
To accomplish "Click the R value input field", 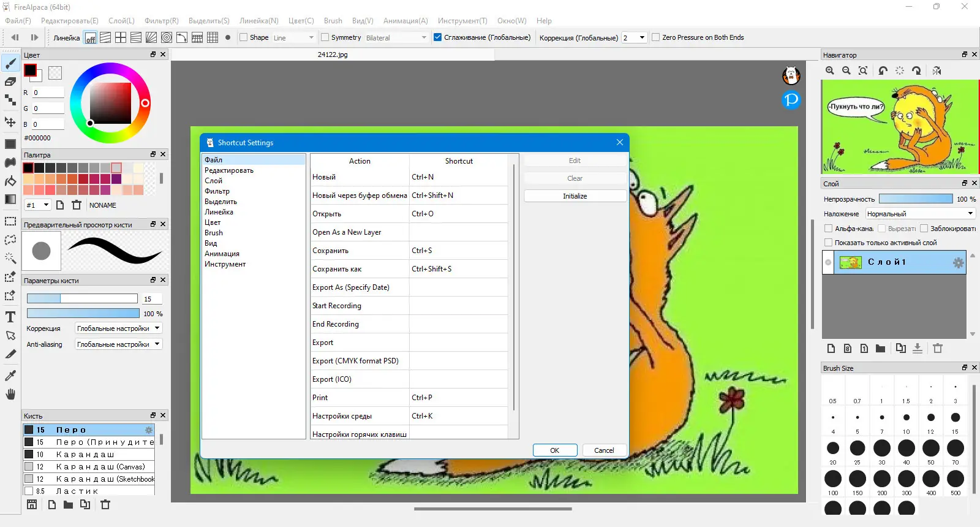I will point(48,93).
